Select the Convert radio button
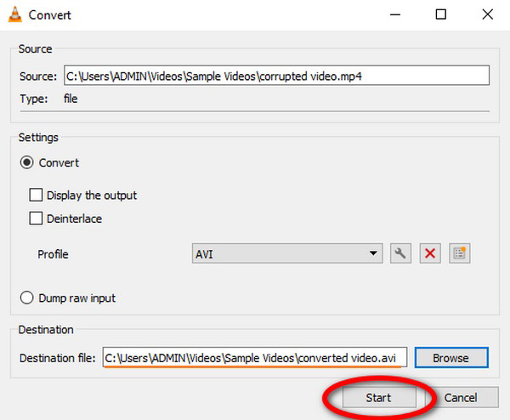Screen dimensions: 510x420 26,162
